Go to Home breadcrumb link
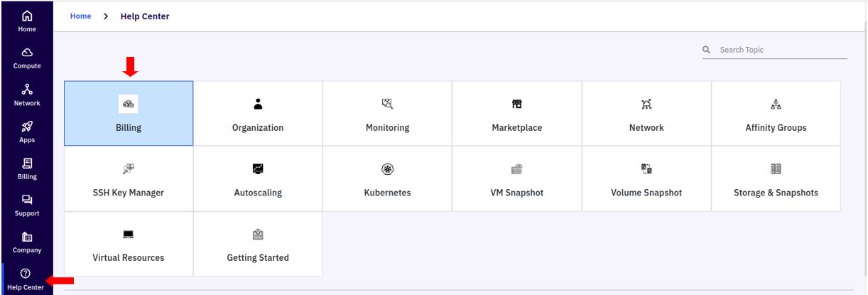This screenshot has width=868, height=295. click(80, 16)
